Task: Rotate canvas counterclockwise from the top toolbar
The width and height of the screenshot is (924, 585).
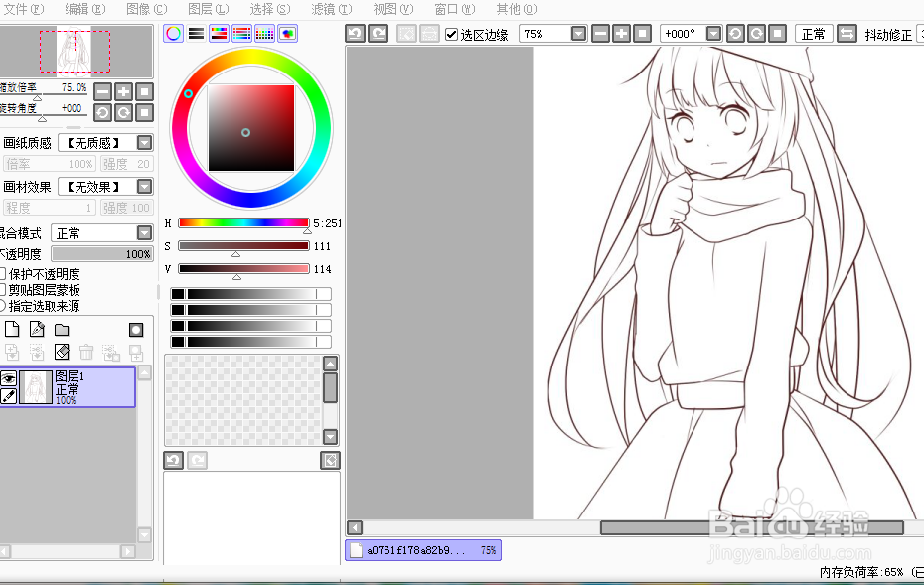Action: click(x=735, y=34)
